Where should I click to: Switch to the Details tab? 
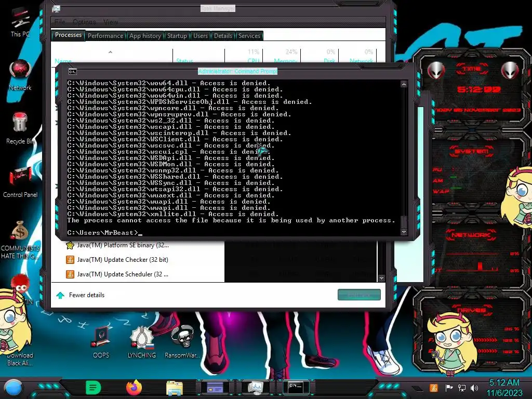pyautogui.click(x=223, y=36)
